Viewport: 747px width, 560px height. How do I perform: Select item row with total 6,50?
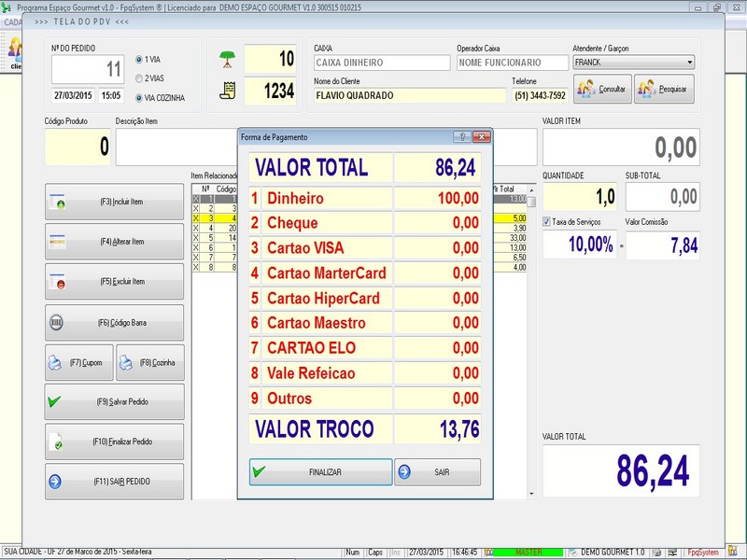click(510, 258)
